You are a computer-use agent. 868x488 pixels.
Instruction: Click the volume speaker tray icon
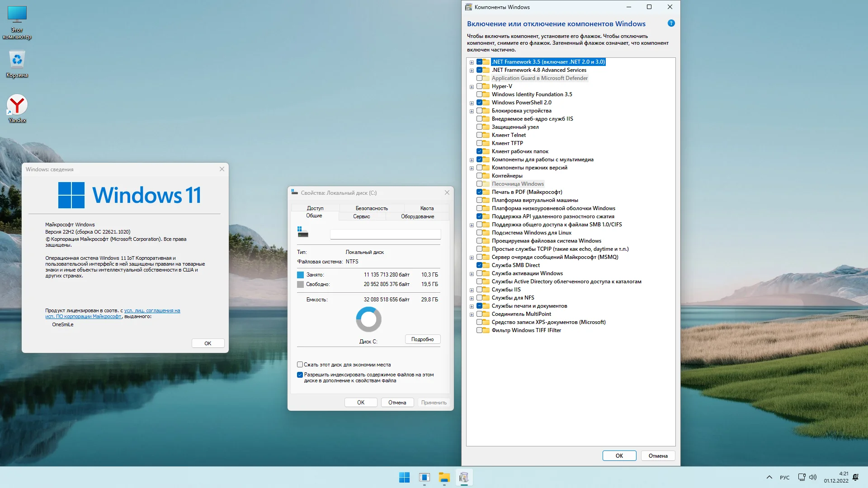(x=813, y=477)
